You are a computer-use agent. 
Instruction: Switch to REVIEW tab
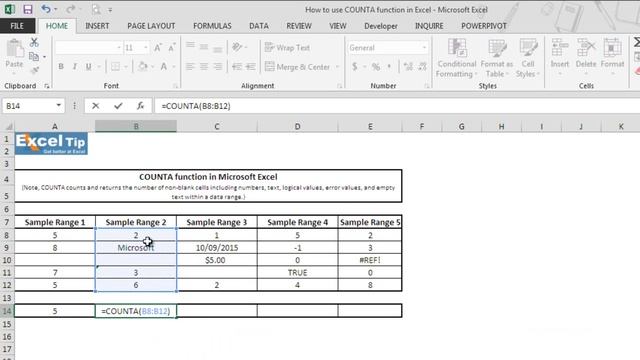pos(299,26)
